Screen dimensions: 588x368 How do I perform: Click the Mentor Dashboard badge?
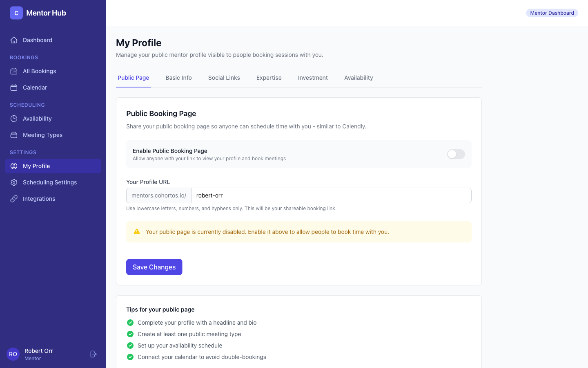click(x=552, y=13)
